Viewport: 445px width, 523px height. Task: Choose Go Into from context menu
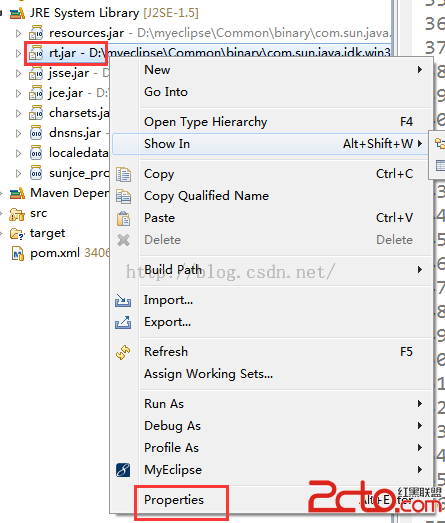point(271,92)
